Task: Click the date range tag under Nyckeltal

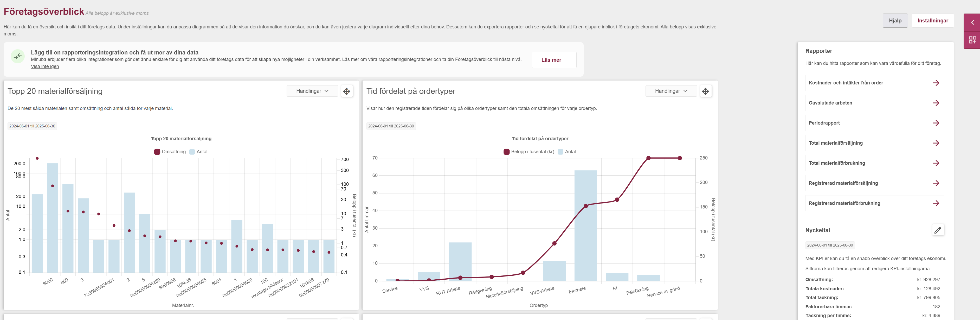Action: pyautogui.click(x=830, y=245)
